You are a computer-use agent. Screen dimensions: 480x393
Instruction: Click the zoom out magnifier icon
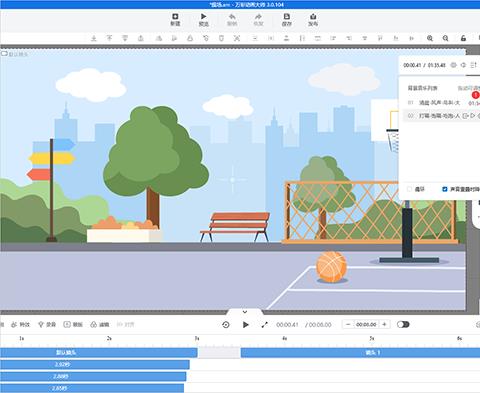[x=446, y=38]
